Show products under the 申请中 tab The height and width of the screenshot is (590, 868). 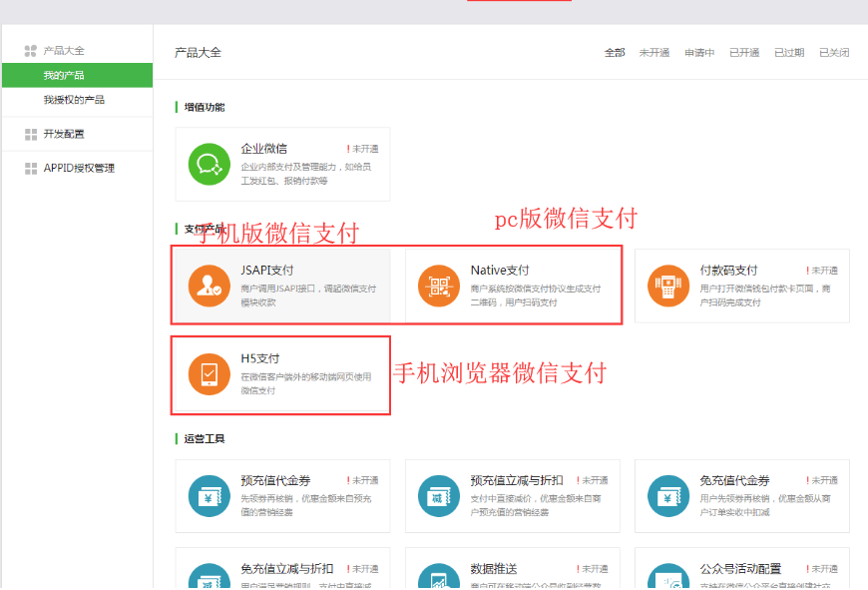[x=699, y=53]
